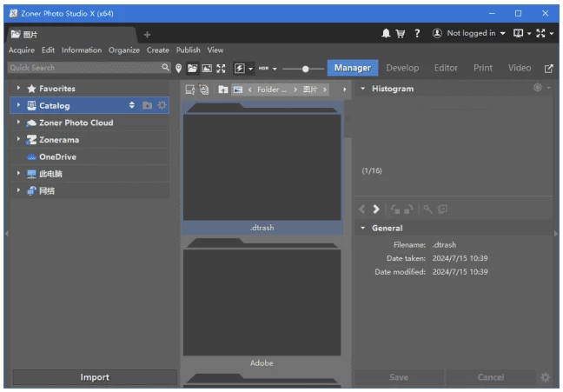This screenshot has width=563, height=392.
Task: Switch to the Develop tab
Action: [402, 68]
